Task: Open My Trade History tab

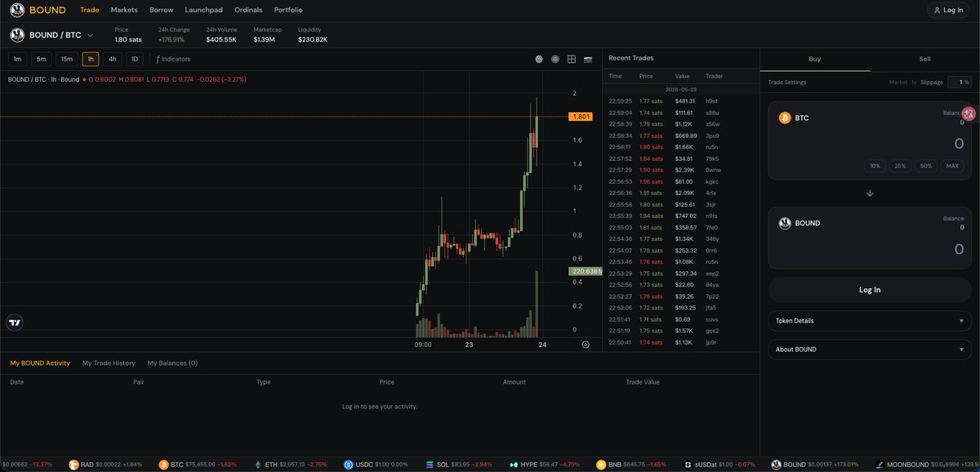Action: (109, 363)
